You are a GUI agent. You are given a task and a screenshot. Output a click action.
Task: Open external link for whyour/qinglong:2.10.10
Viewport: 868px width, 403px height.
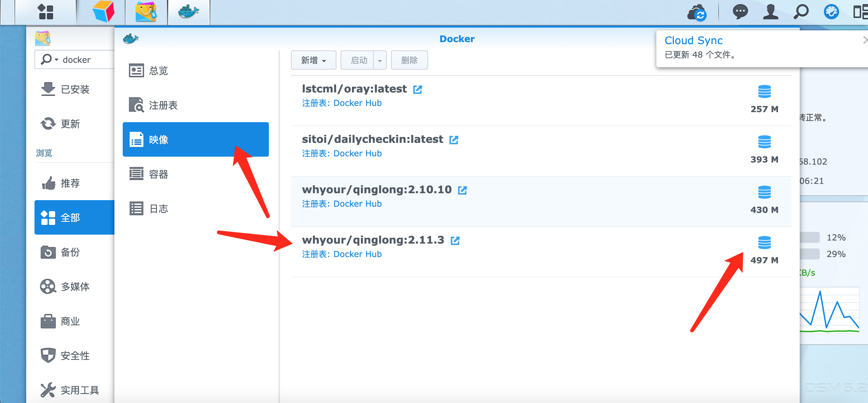(462, 190)
